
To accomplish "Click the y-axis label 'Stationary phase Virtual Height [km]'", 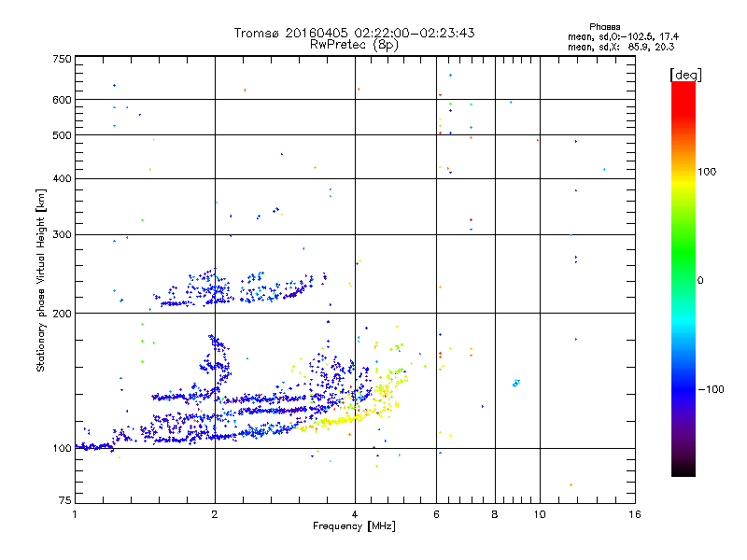I will 40,280.
